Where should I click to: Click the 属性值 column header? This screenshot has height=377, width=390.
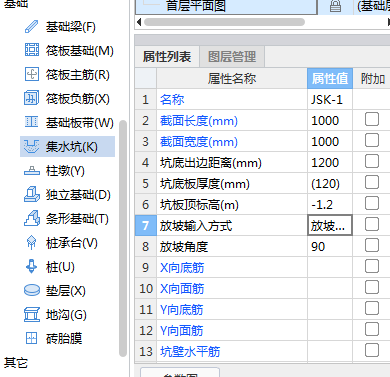click(330, 79)
